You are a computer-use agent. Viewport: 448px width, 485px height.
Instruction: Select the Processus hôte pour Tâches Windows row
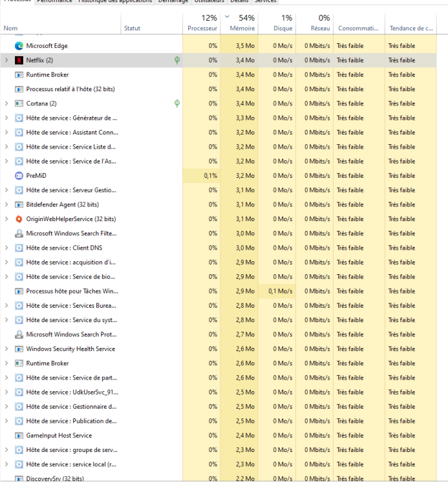click(x=71, y=292)
